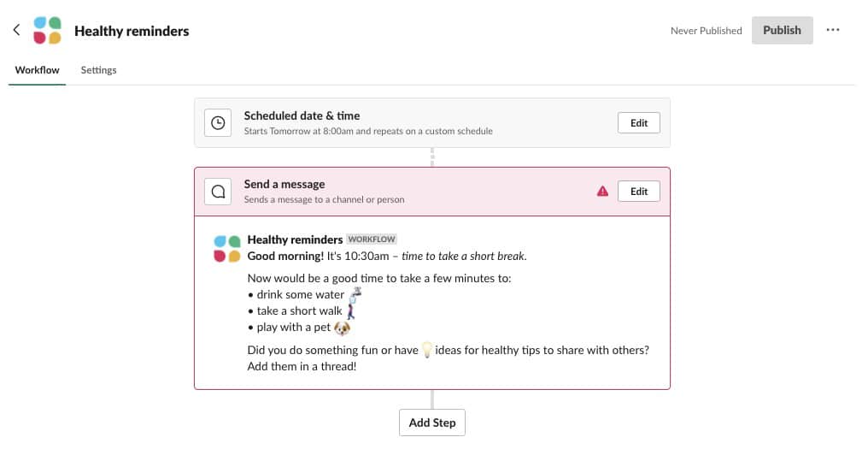Click the speech bubble icon on message step

(218, 192)
